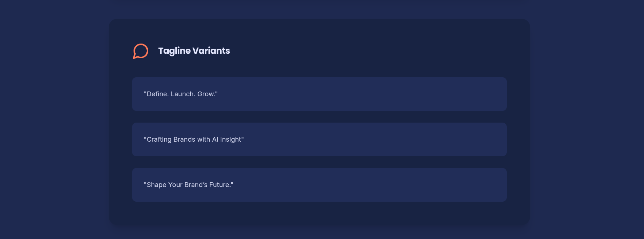
Task: Choose the 'Crafting Brands with AI Insight' tagline
Action: (319, 139)
